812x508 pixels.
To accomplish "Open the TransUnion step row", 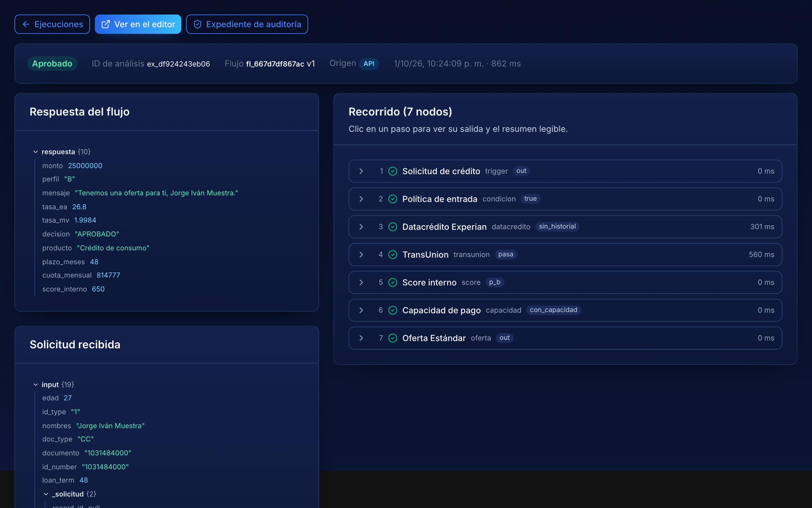I will (565, 255).
